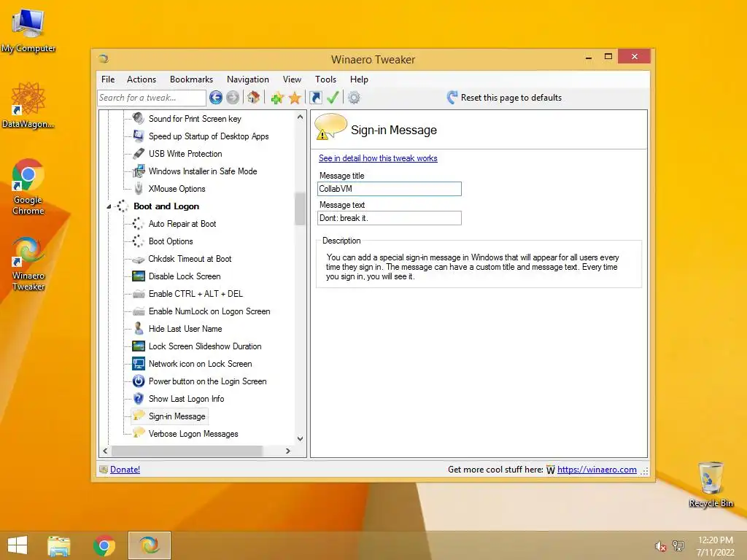Go to the Home page icon

[253, 98]
